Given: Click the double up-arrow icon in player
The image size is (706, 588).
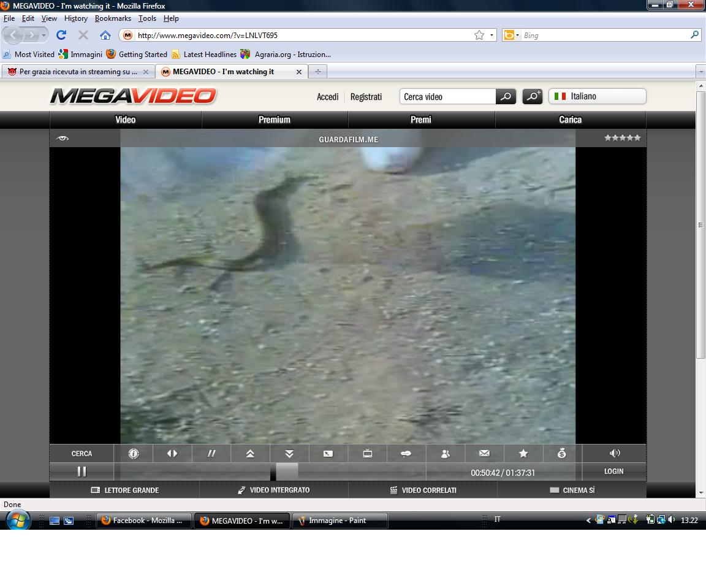Looking at the screenshot, I should click(x=250, y=454).
